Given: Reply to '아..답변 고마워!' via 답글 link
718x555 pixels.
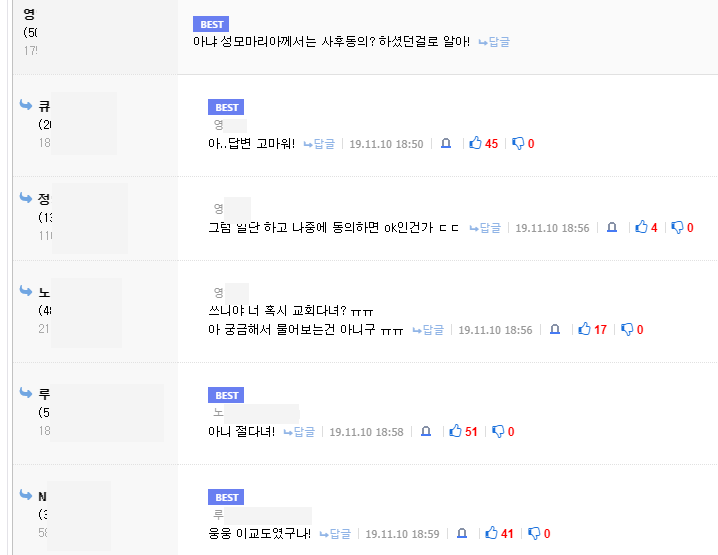Looking at the screenshot, I should (x=319, y=144).
